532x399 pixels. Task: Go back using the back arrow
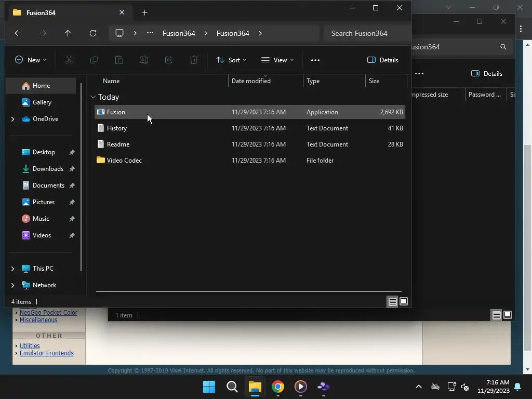(18, 33)
